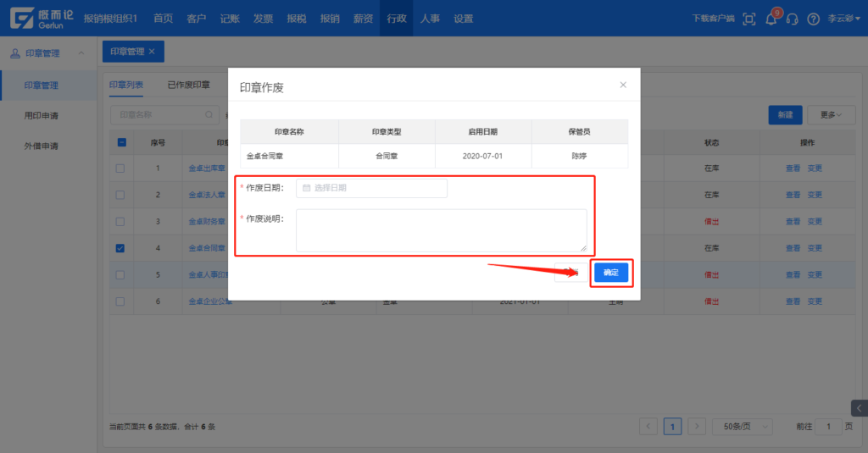Click 变更 link for row 6

[815, 301]
